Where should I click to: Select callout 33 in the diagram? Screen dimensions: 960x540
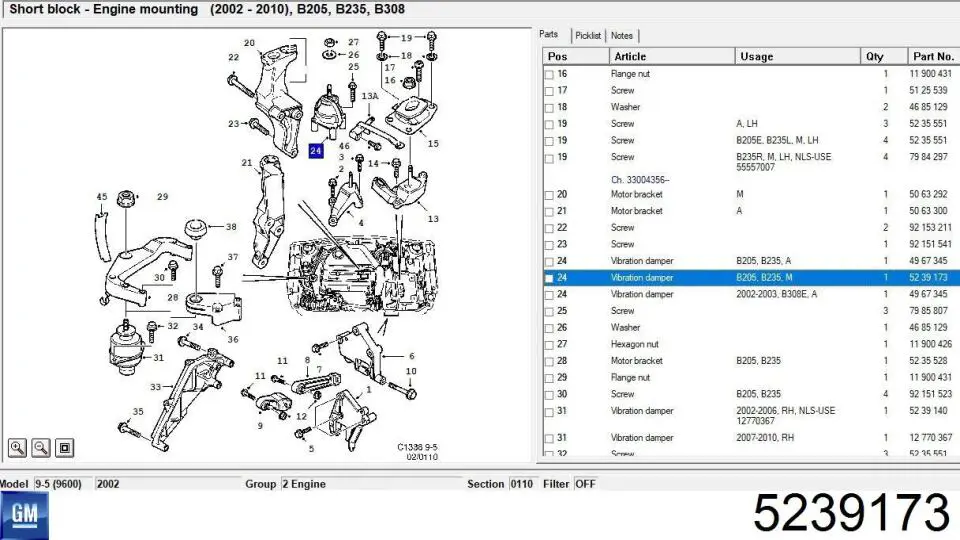click(156, 387)
